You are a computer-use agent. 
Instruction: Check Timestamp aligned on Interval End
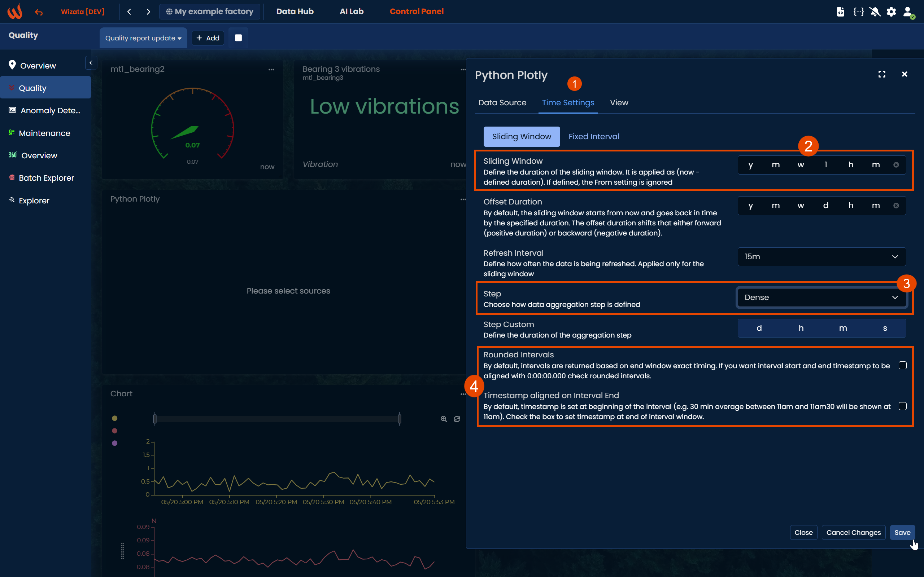pyautogui.click(x=902, y=406)
